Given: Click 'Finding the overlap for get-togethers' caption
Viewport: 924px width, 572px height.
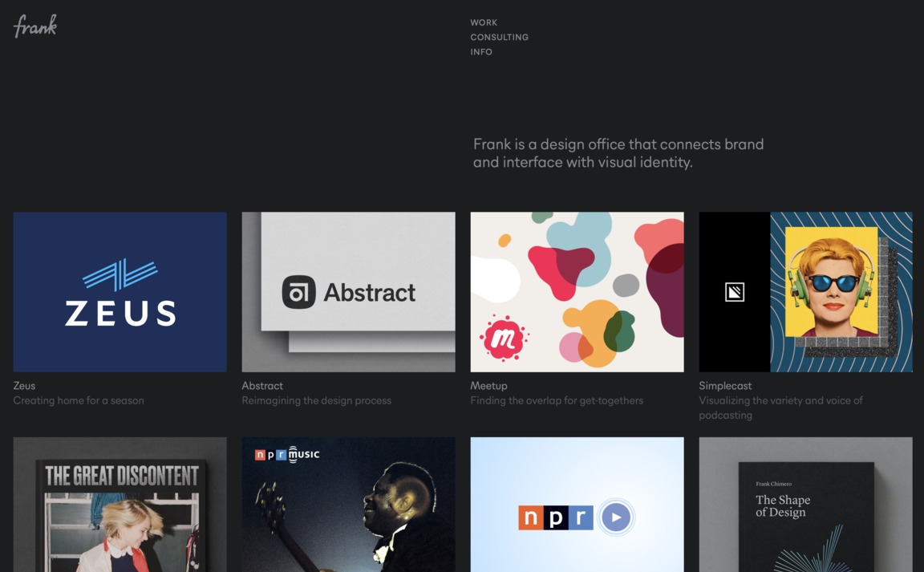Looking at the screenshot, I should (x=557, y=400).
